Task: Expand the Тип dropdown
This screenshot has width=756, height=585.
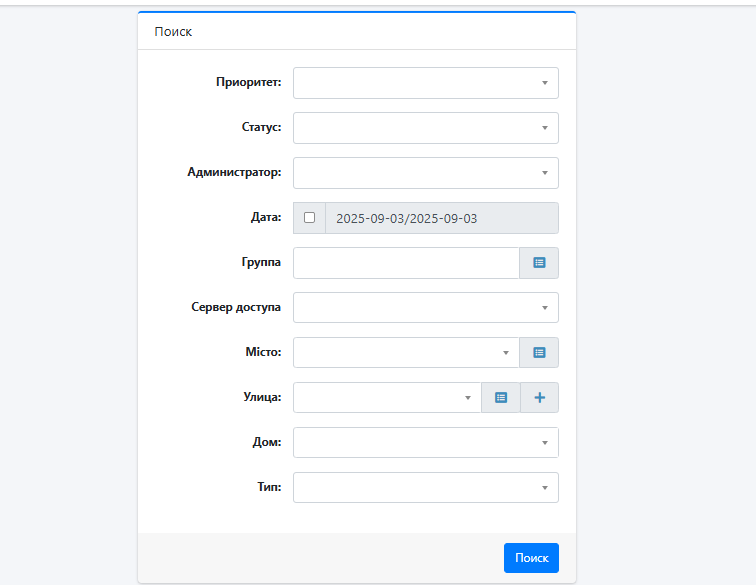Action: pyautogui.click(x=426, y=488)
